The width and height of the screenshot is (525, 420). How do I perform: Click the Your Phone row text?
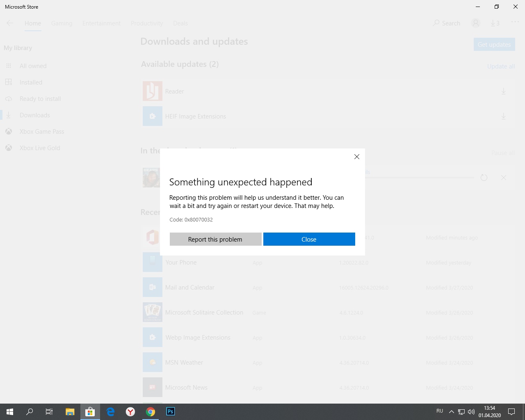[181, 262]
